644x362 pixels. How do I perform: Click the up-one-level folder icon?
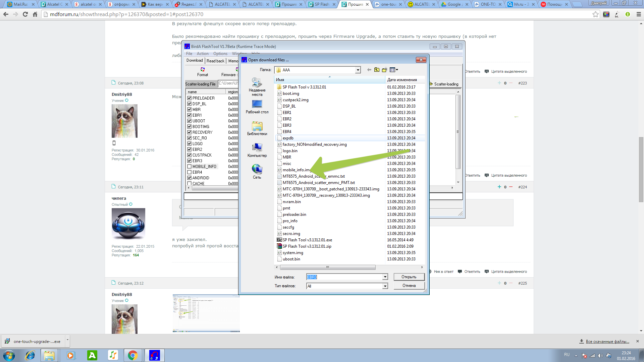(377, 70)
